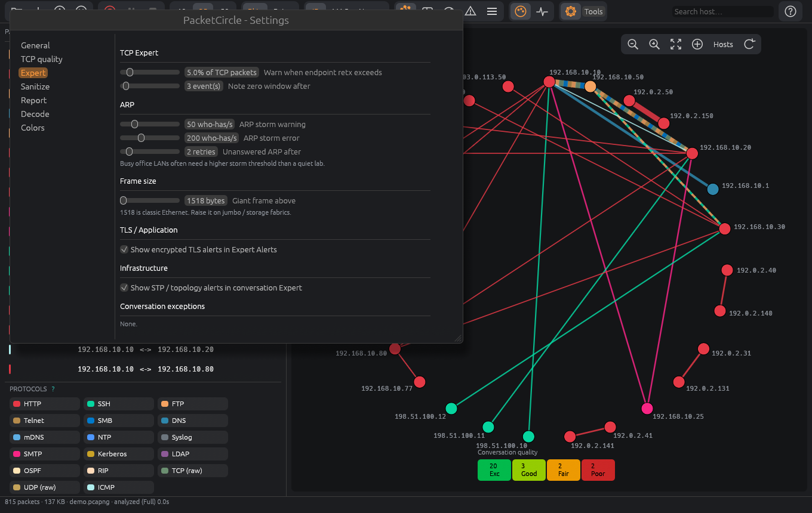Toggle the SMTP protocol filter

(x=45, y=454)
